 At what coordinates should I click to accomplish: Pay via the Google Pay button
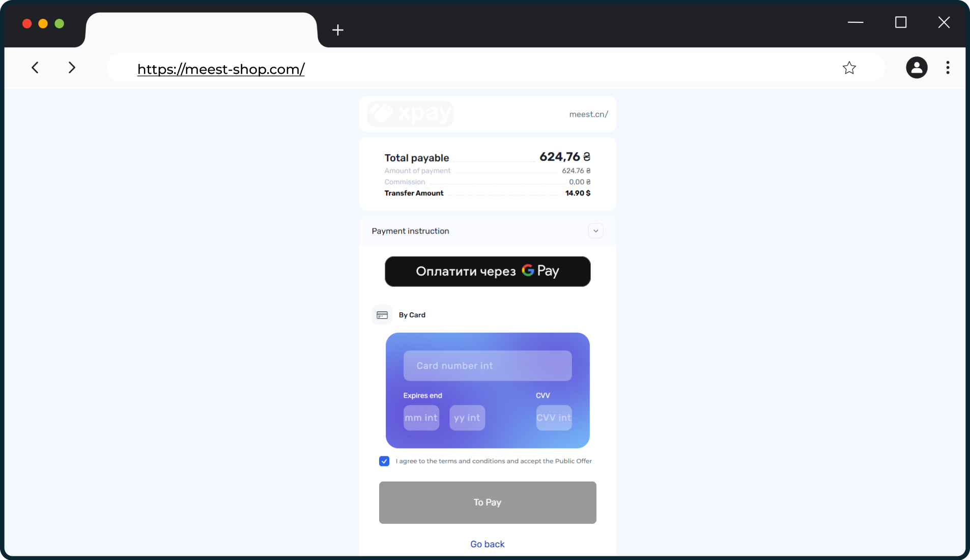pos(488,272)
